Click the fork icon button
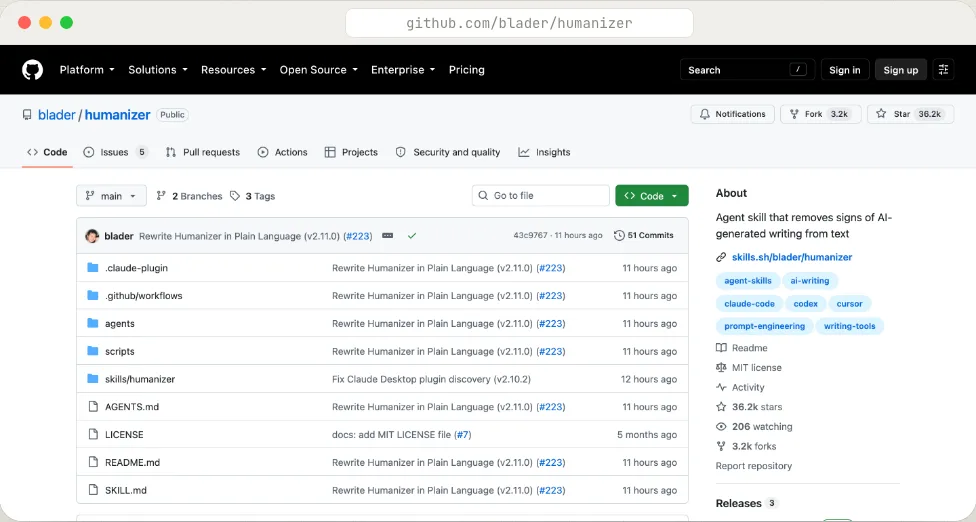The height and width of the screenshot is (522, 976). pyautogui.click(x=794, y=114)
